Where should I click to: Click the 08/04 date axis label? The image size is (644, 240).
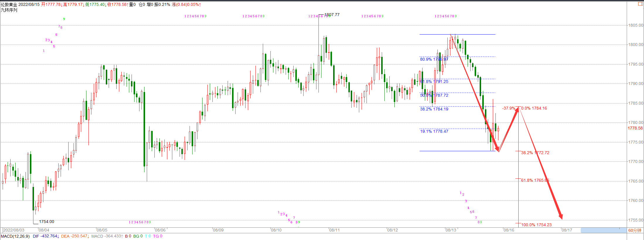click(44, 230)
